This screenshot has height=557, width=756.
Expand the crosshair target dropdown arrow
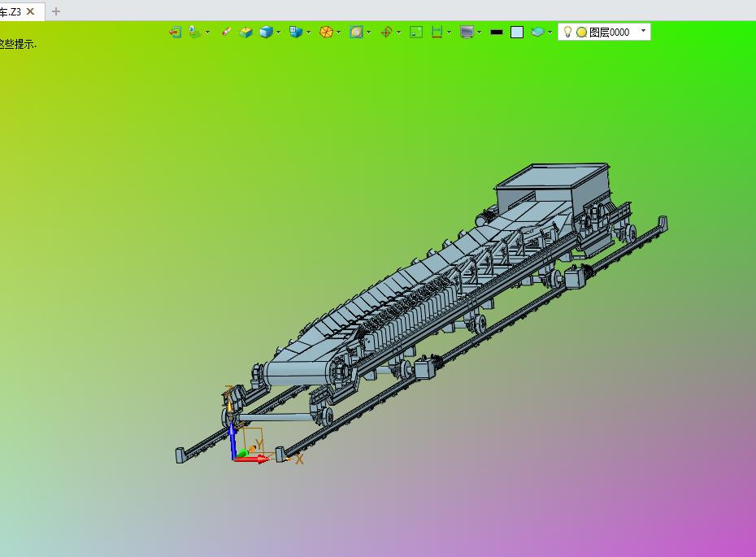399,33
